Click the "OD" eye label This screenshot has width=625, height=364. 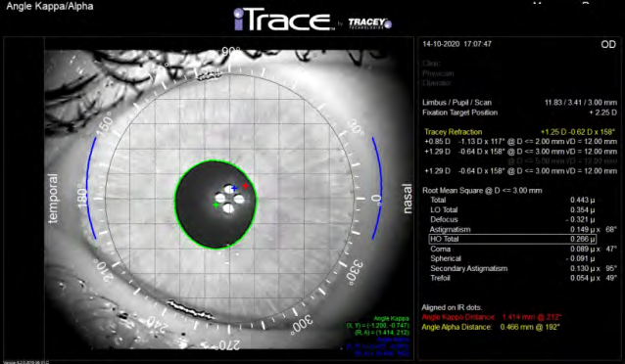tap(608, 44)
